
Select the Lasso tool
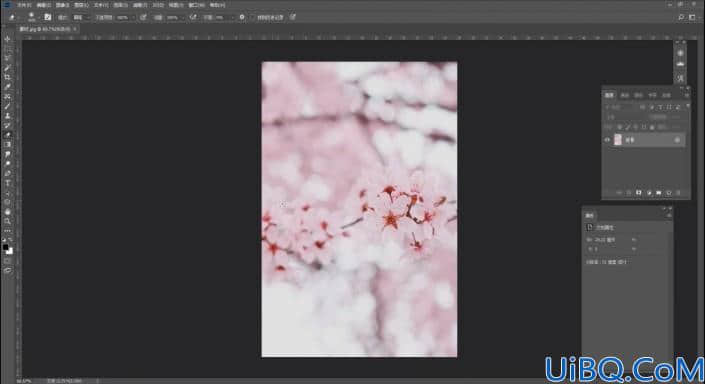pyautogui.click(x=7, y=58)
